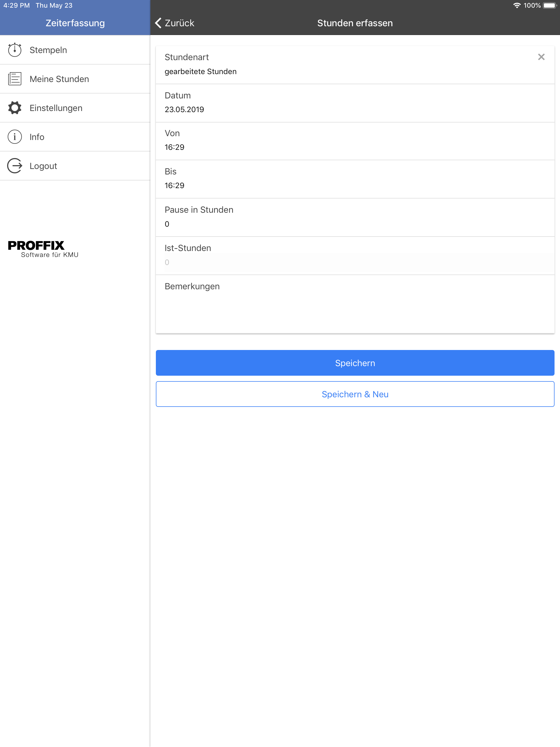
Task: Select the Stempeln stopwatch icon
Action: 14,50
